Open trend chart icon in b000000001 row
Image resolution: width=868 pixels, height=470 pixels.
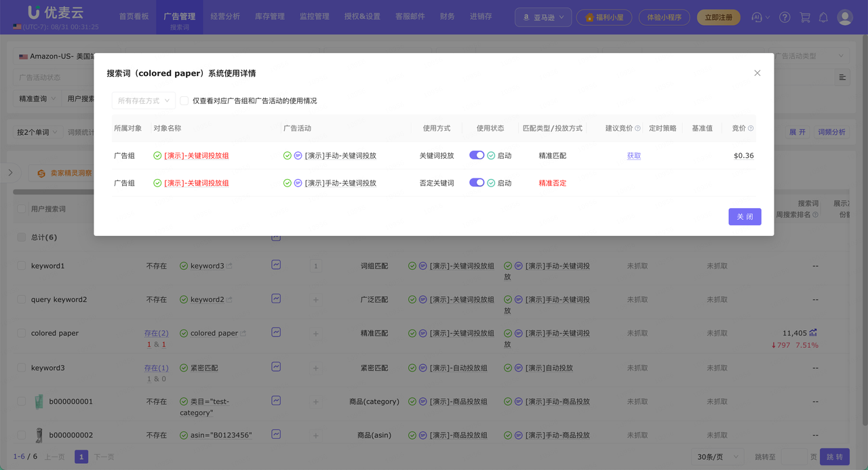(x=276, y=401)
